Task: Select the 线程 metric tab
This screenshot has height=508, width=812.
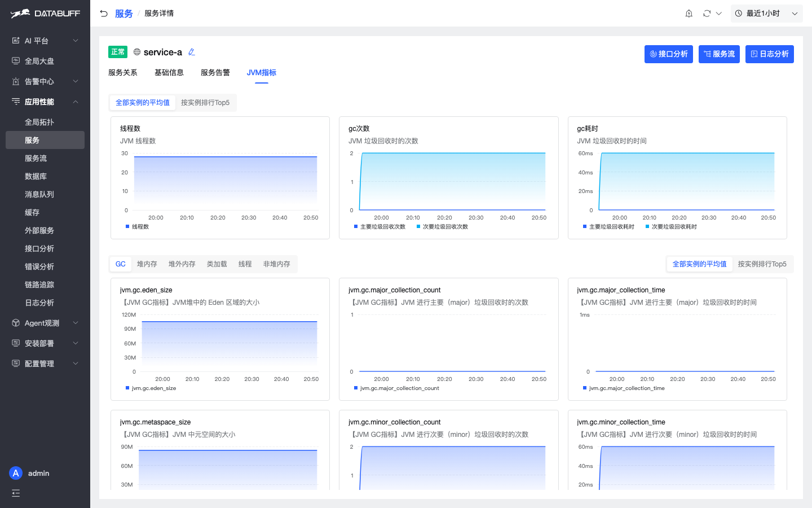Action: [x=245, y=264]
